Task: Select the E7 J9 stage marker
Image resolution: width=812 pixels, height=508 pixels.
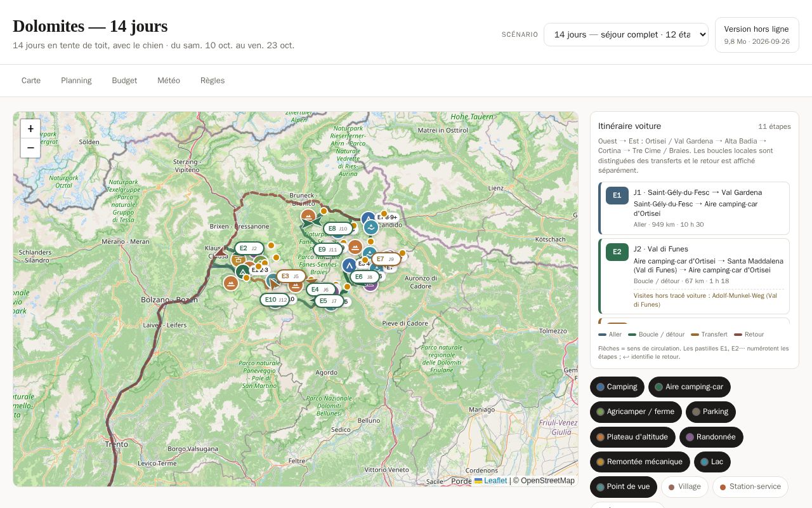Action: coord(386,259)
